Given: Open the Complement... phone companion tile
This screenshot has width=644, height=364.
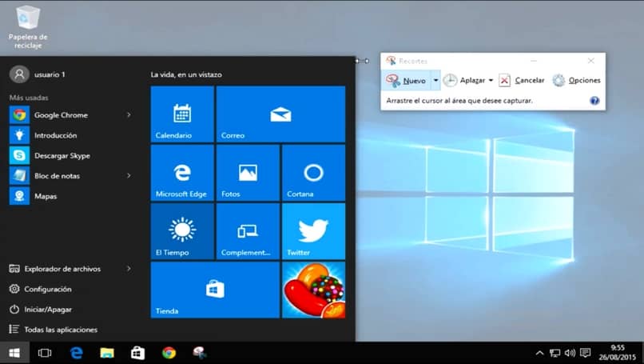Looking at the screenshot, I should coord(248,231).
